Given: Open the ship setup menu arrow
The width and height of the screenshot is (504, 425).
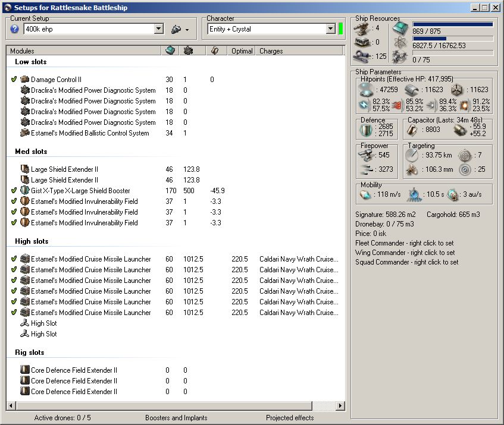Looking at the screenshot, I should [x=187, y=29].
